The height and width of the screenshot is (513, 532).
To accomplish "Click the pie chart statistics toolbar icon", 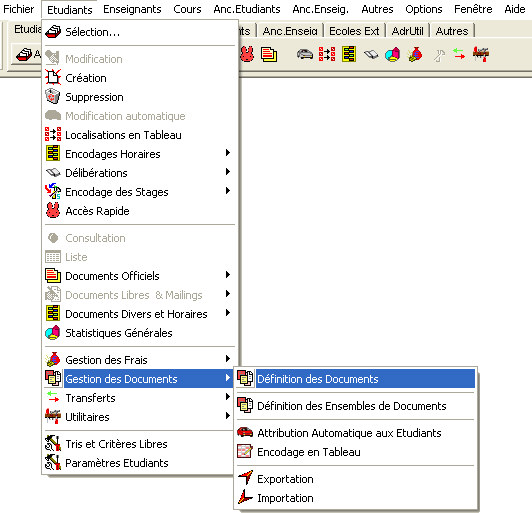I will coord(393,54).
